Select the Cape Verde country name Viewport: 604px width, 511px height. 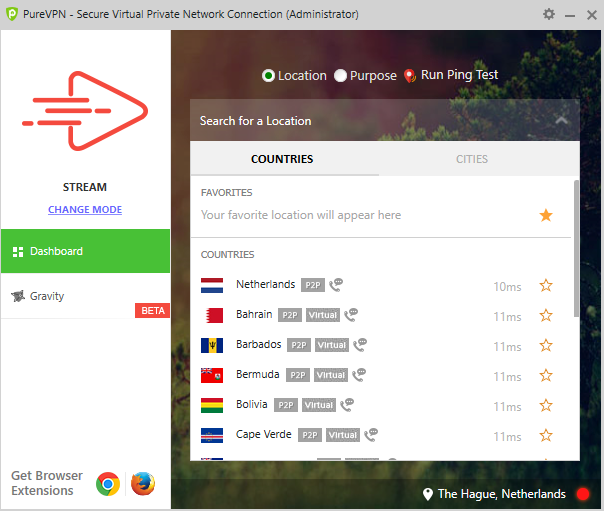263,435
